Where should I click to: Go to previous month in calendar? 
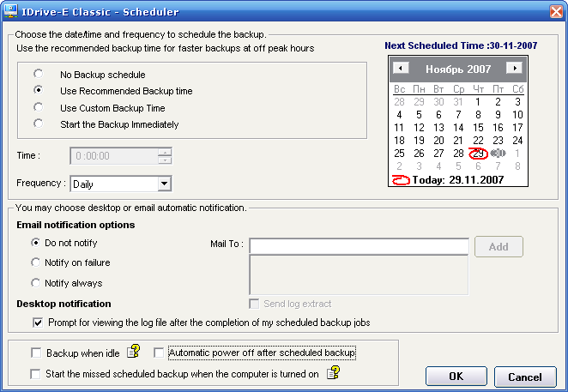401,68
